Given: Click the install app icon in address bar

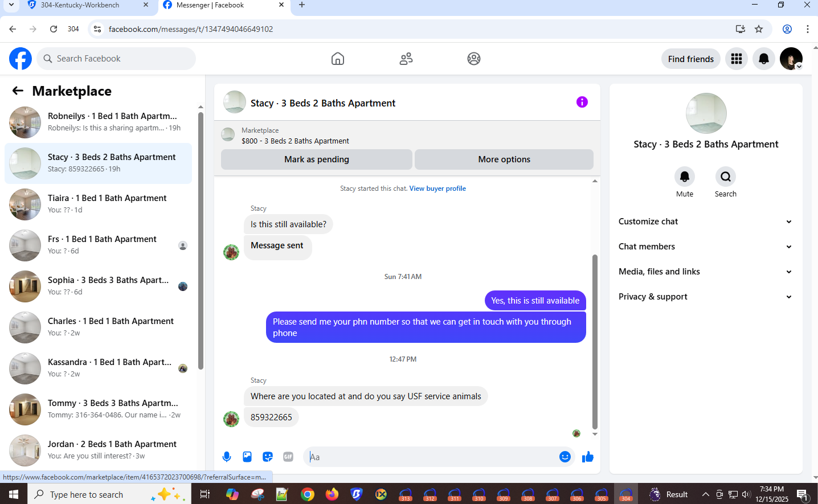Looking at the screenshot, I should [x=741, y=29].
